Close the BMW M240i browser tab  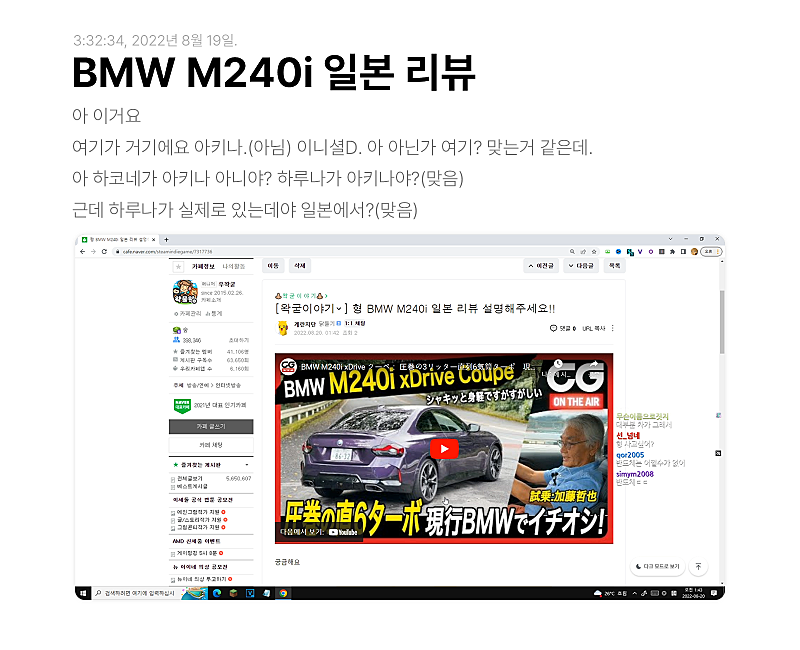click(x=154, y=239)
